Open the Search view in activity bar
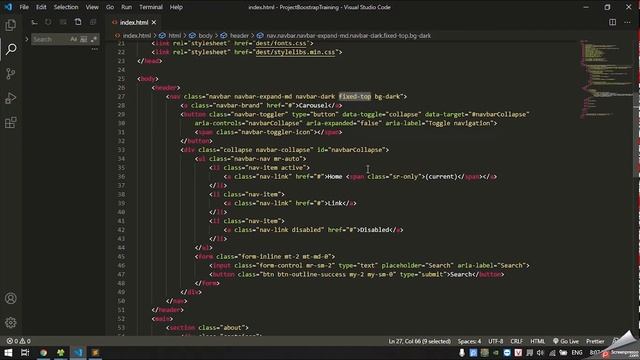Viewport: 640px width, 360px height. (x=11, y=49)
